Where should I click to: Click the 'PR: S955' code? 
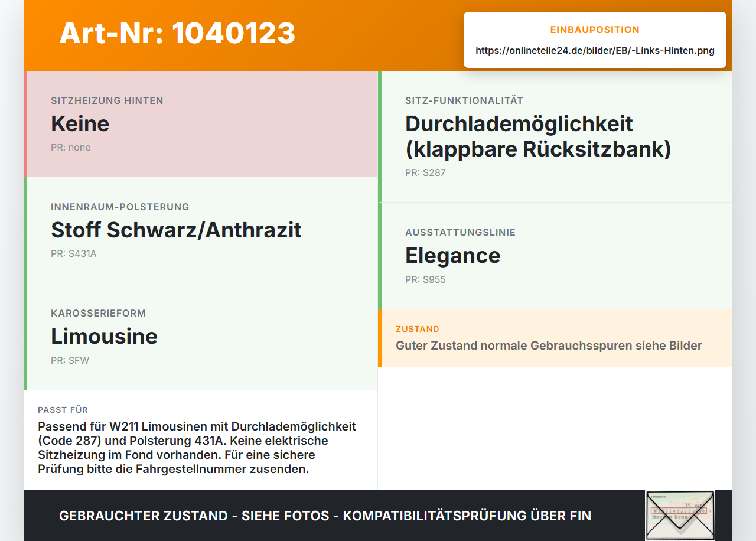pos(425,279)
